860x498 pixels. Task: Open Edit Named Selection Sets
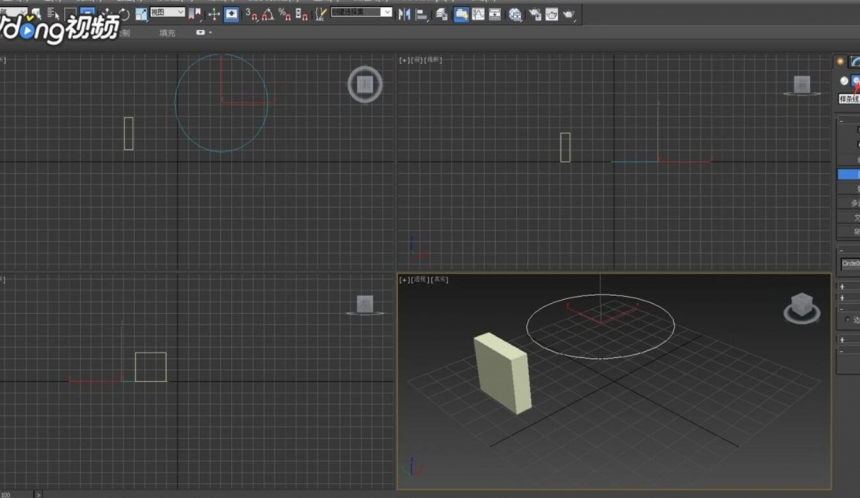tap(320, 15)
